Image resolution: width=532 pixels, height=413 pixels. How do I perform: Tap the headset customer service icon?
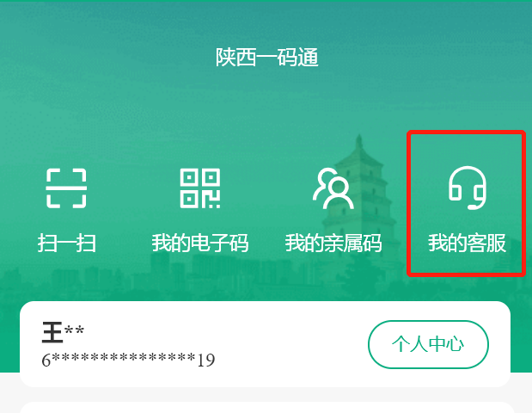(468, 188)
